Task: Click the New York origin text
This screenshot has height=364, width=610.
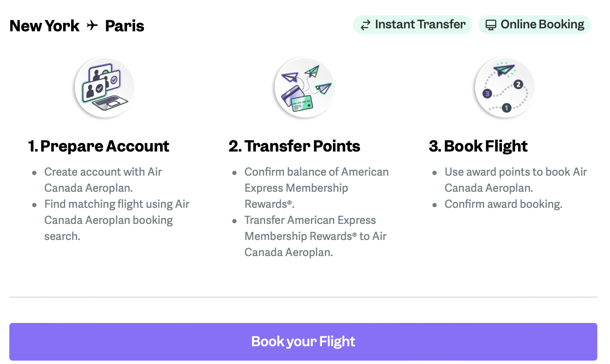Action: [x=44, y=26]
